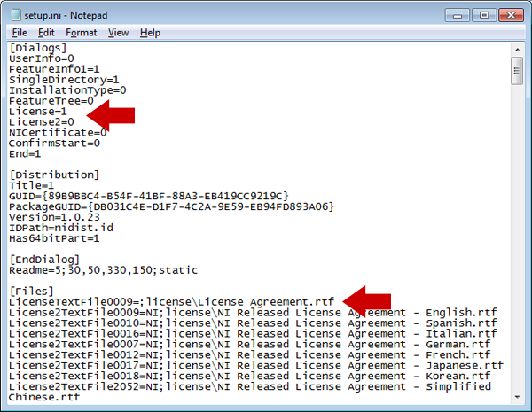
Task: Click the NICertificate=0 line
Action: click(x=58, y=133)
